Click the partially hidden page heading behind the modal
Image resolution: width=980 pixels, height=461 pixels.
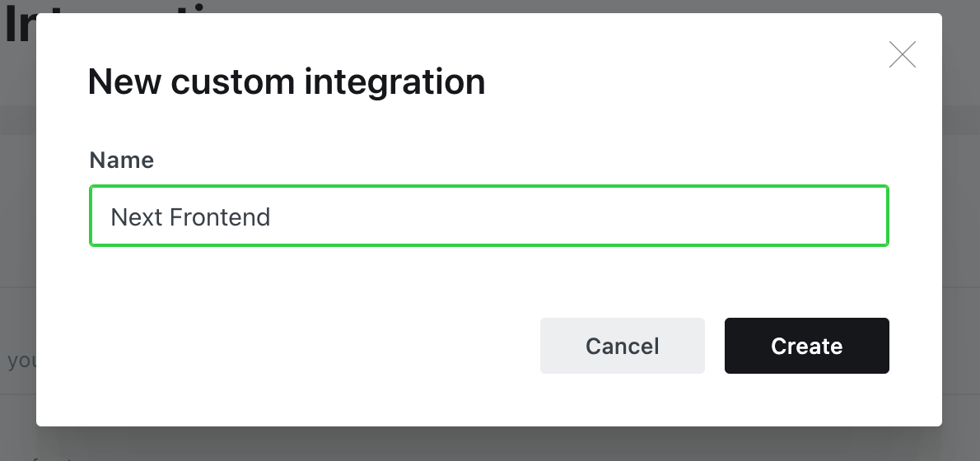click(19, 25)
